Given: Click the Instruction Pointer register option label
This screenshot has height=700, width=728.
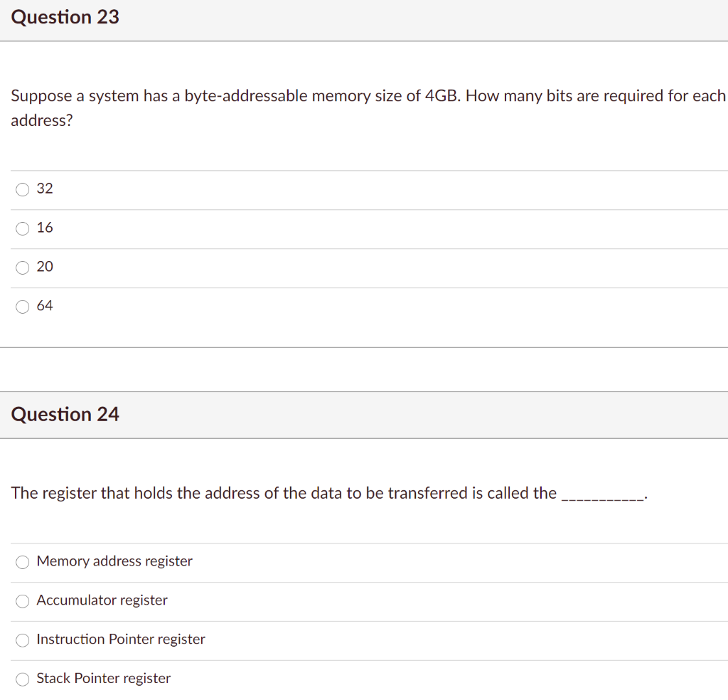Looking at the screenshot, I should tap(121, 640).
